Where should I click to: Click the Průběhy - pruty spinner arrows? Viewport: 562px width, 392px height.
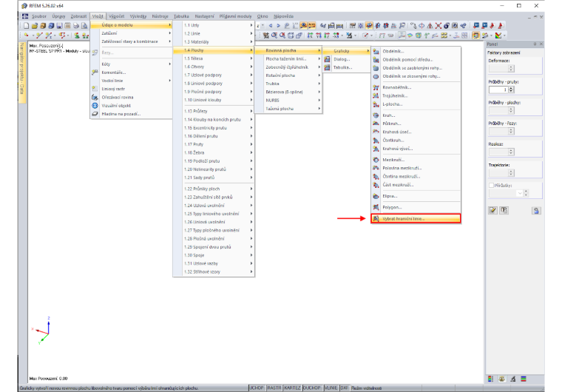512,89
